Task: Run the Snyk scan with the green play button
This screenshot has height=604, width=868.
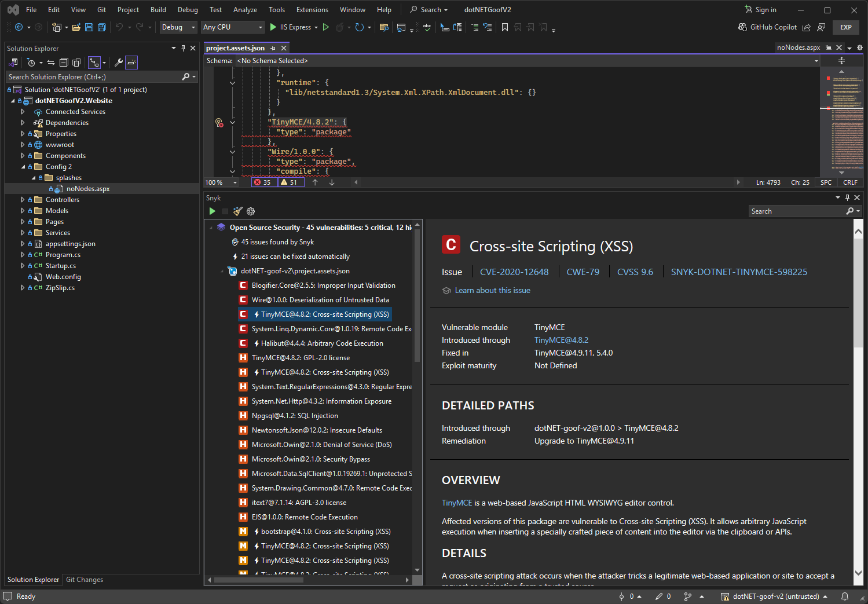Action: click(212, 211)
